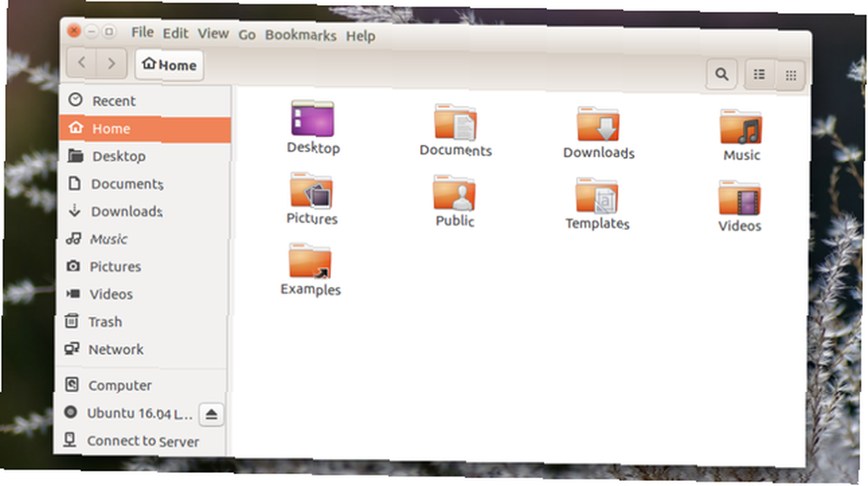Open Trash in the sidebar
This screenshot has width=868, height=486.
pos(141,322)
